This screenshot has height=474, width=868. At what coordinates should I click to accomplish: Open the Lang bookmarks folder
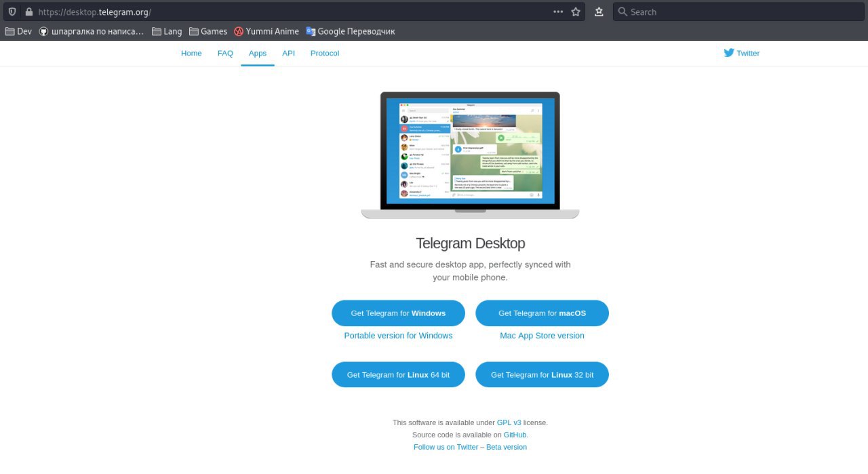(167, 31)
